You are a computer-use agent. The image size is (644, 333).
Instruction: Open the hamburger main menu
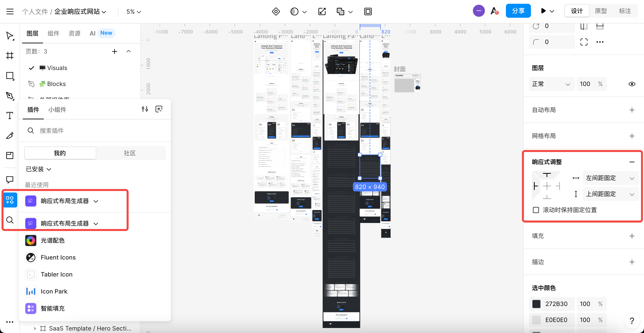click(10, 11)
